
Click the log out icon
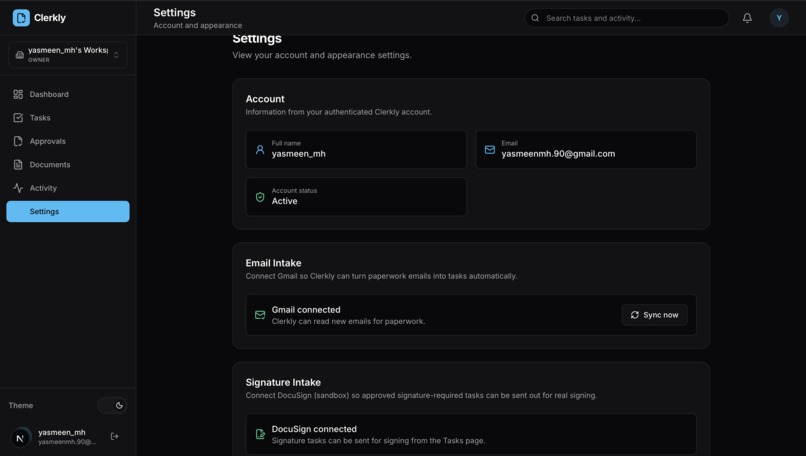[115, 436]
